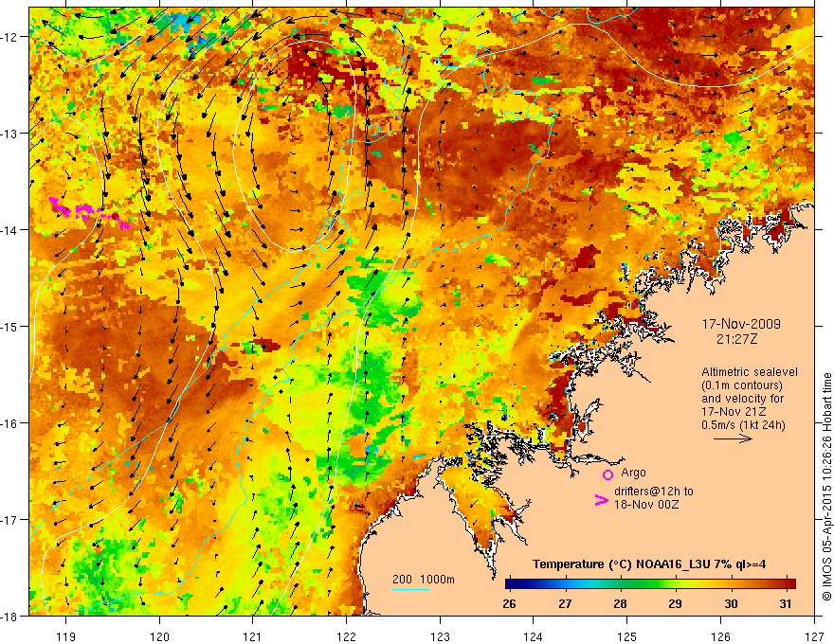834x644 pixels.
Task: Click the cyan bathymetry legend line
Action: (411, 589)
